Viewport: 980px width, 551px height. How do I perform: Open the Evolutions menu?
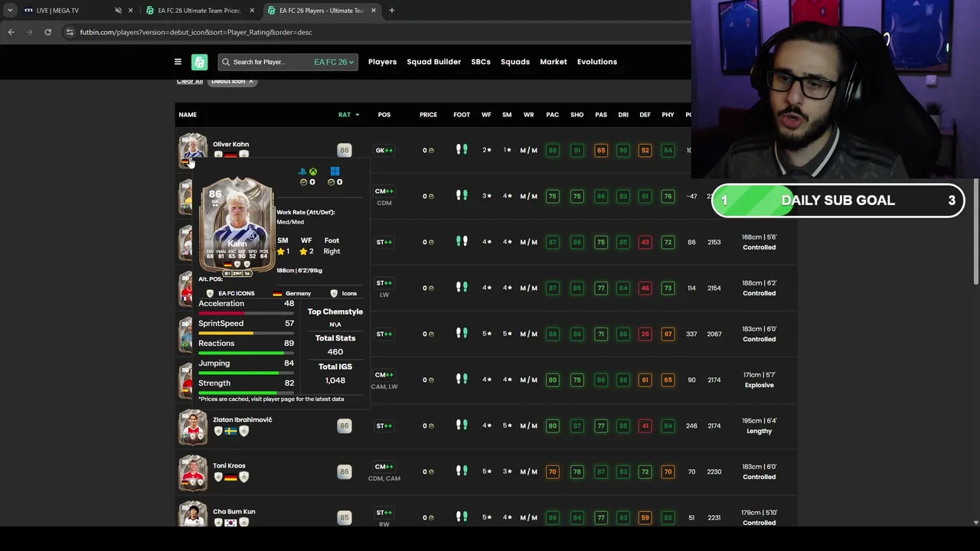(597, 62)
